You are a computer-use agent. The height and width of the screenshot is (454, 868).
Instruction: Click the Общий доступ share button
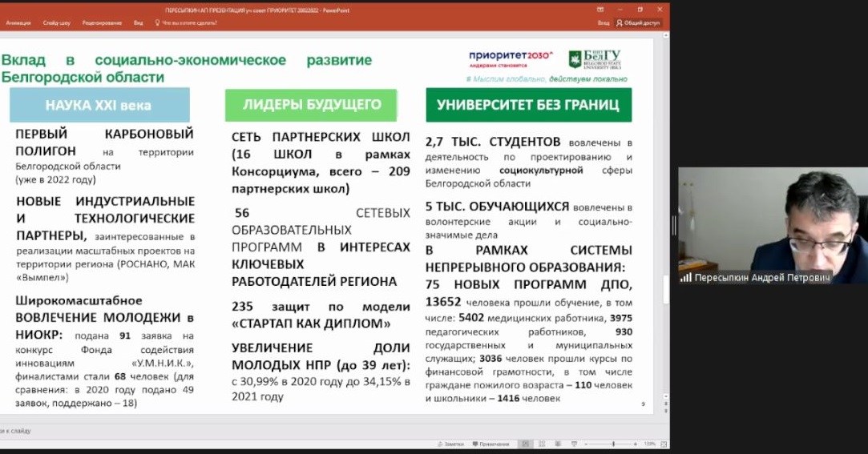(640, 23)
